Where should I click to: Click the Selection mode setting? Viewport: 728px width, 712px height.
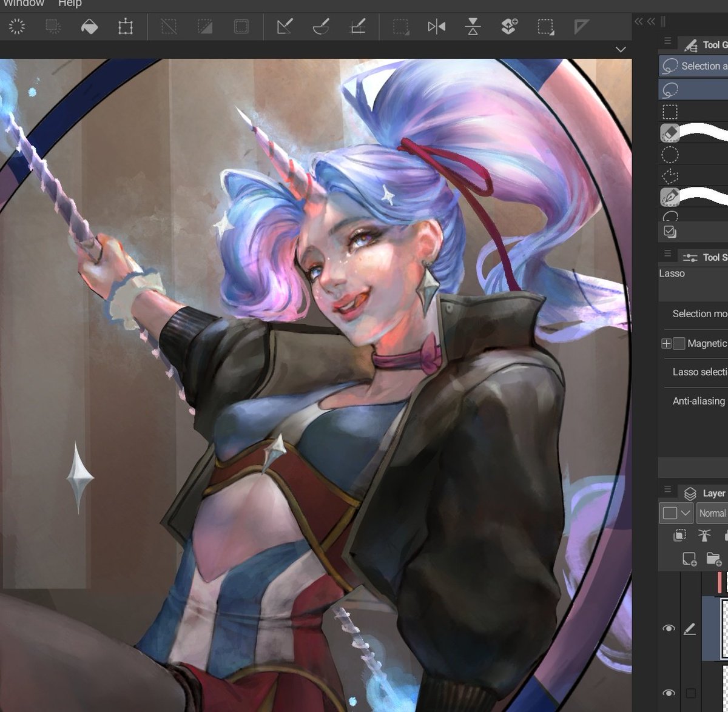tap(699, 314)
